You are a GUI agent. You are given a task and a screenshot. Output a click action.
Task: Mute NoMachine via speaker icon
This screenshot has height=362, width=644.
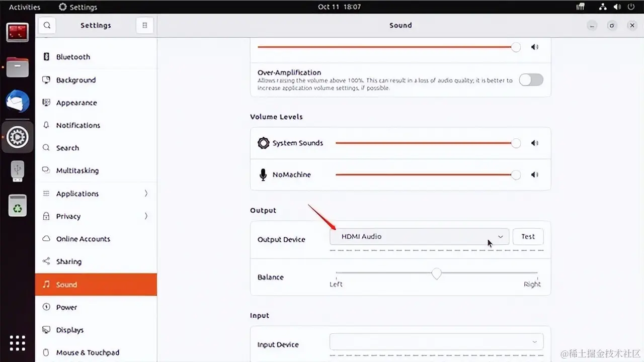point(535,174)
